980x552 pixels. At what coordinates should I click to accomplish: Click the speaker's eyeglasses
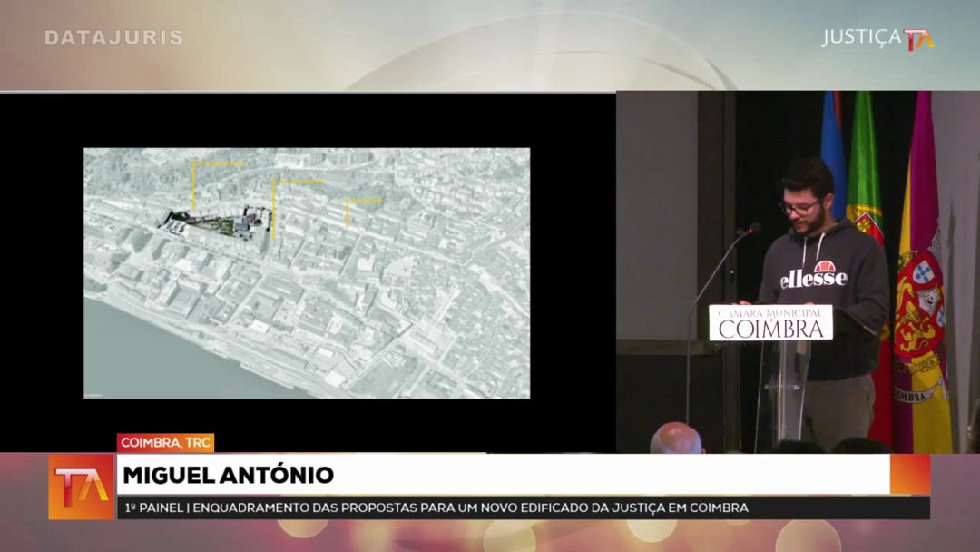point(799,208)
